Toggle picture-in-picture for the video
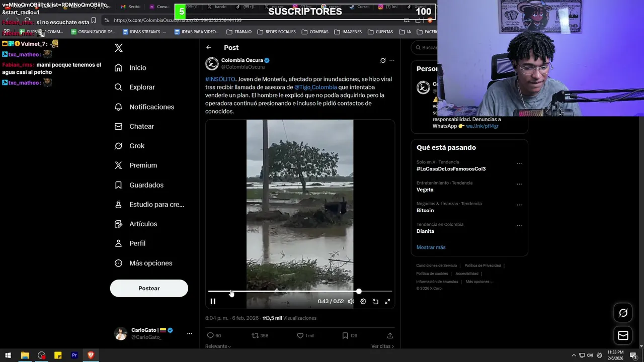Viewport: 644px width, 362px height. (375, 301)
